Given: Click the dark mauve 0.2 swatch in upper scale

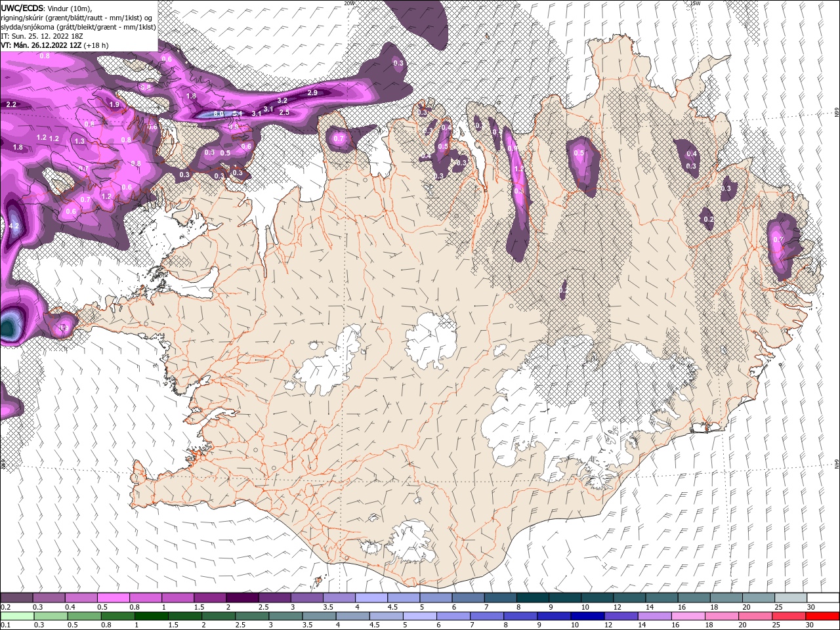Looking at the screenshot, I should [16, 598].
